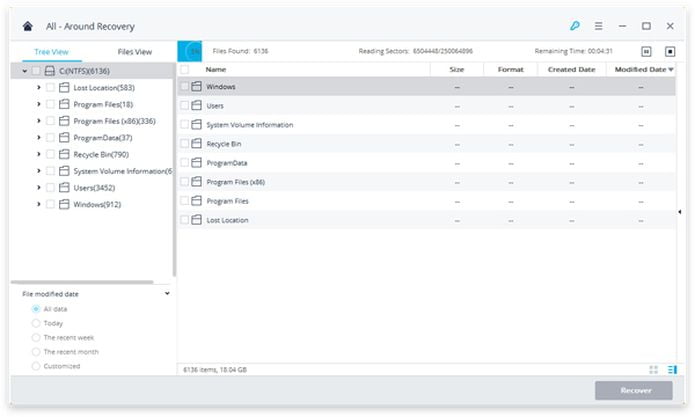The width and height of the screenshot is (695, 417).
Task: Sort by the Size column header
Action: pyautogui.click(x=457, y=69)
